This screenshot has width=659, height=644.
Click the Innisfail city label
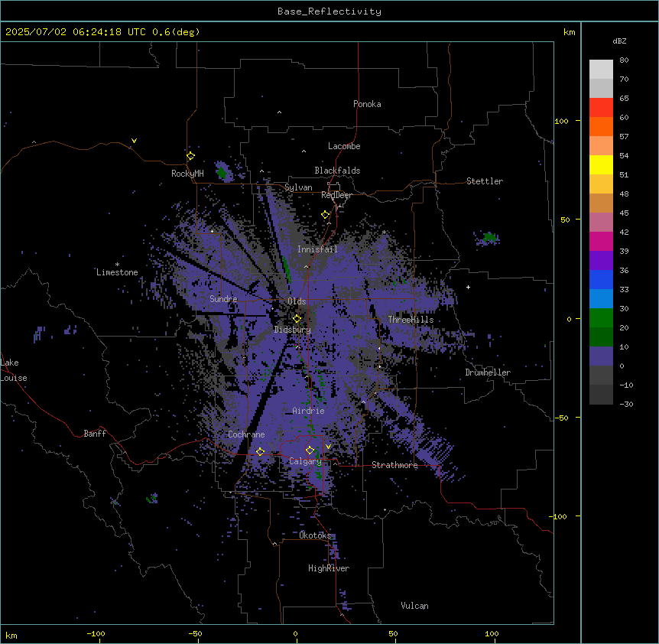(x=317, y=249)
